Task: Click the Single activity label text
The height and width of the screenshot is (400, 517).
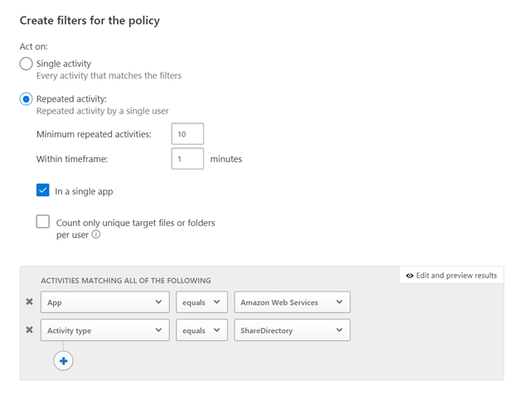Action: (64, 63)
